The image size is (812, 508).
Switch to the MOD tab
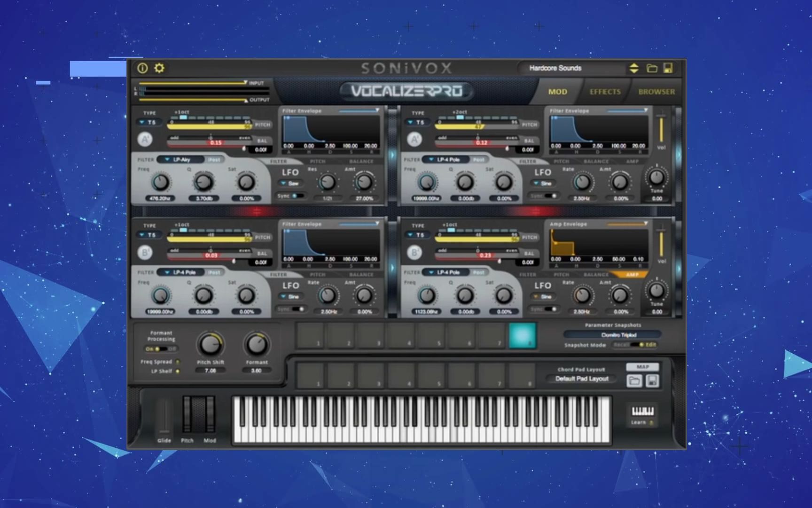click(558, 92)
